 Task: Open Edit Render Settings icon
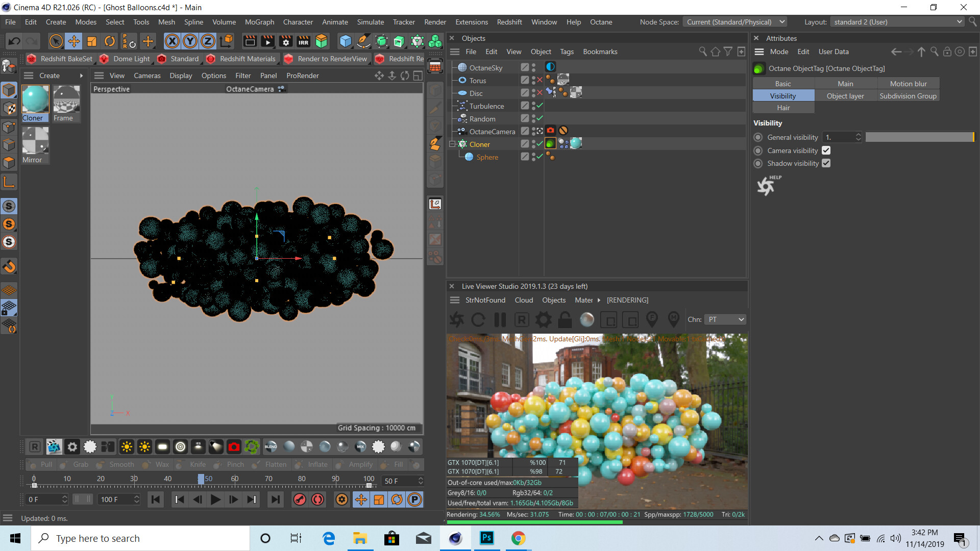(x=286, y=41)
